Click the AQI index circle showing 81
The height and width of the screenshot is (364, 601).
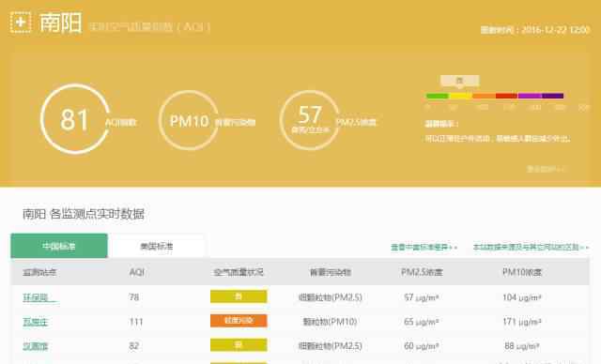(75, 119)
